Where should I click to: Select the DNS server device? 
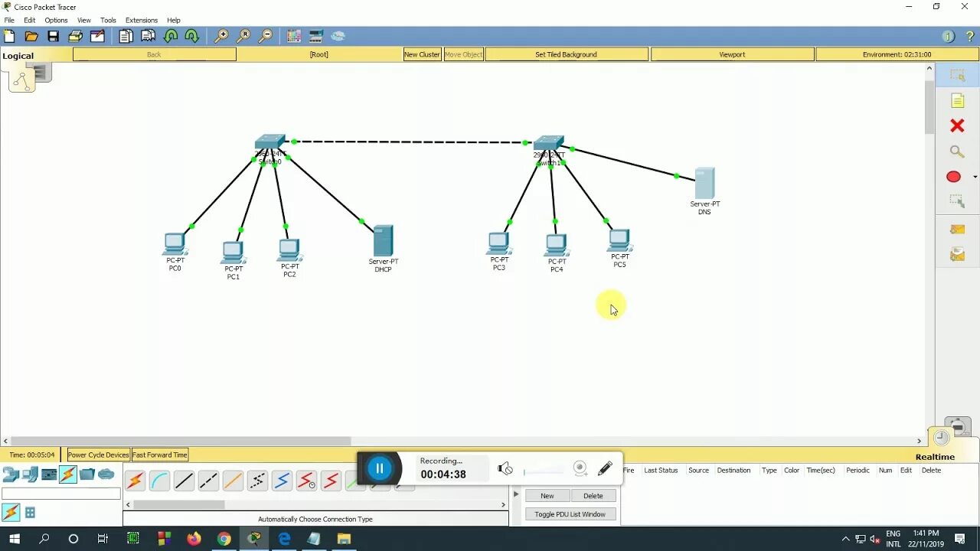click(704, 184)
